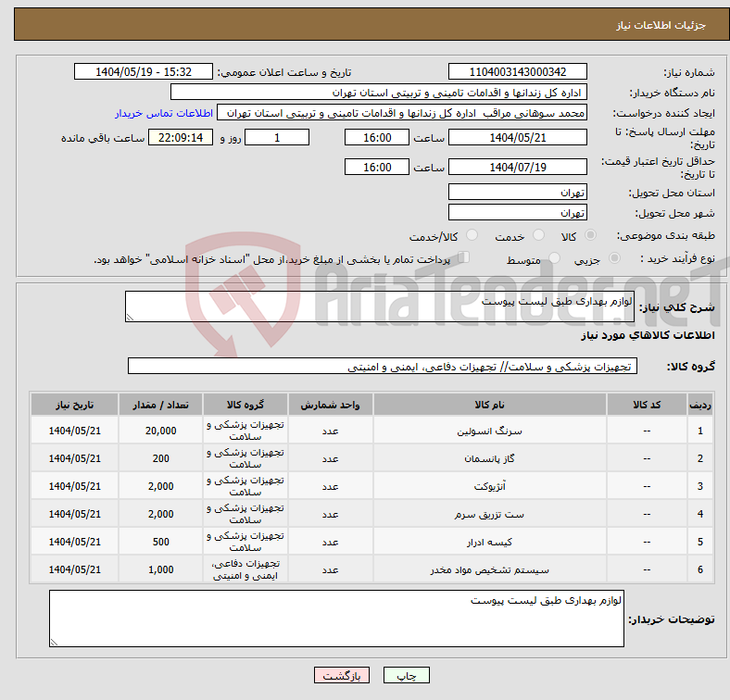Click the announcement date field 1404/05/19 - 15:32

tap(144, 71)
